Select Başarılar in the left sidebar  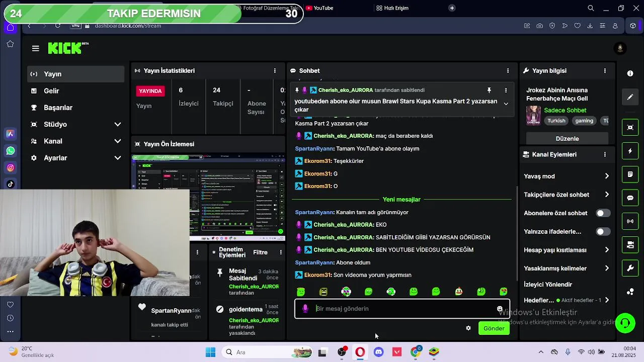[75, 108]
